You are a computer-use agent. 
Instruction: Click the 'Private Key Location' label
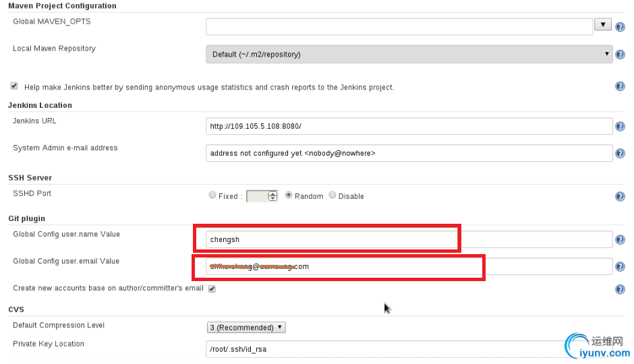coord(49,344)
